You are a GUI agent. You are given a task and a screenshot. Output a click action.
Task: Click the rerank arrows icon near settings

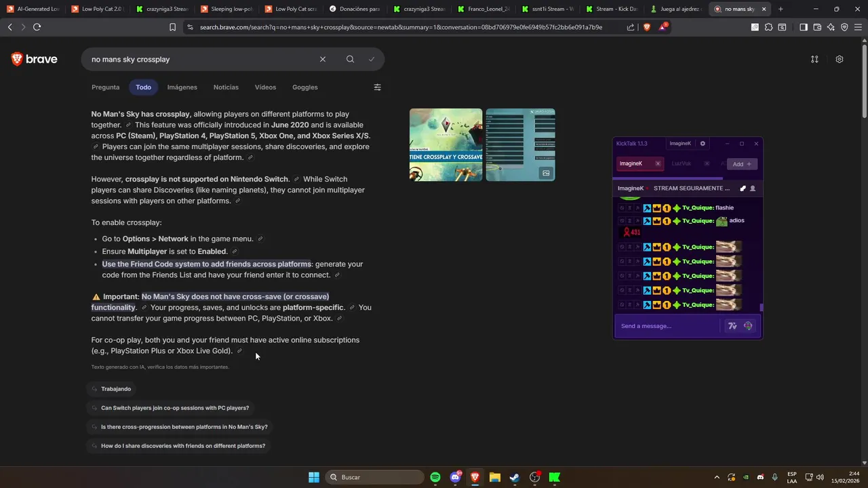tap(814, 59)
